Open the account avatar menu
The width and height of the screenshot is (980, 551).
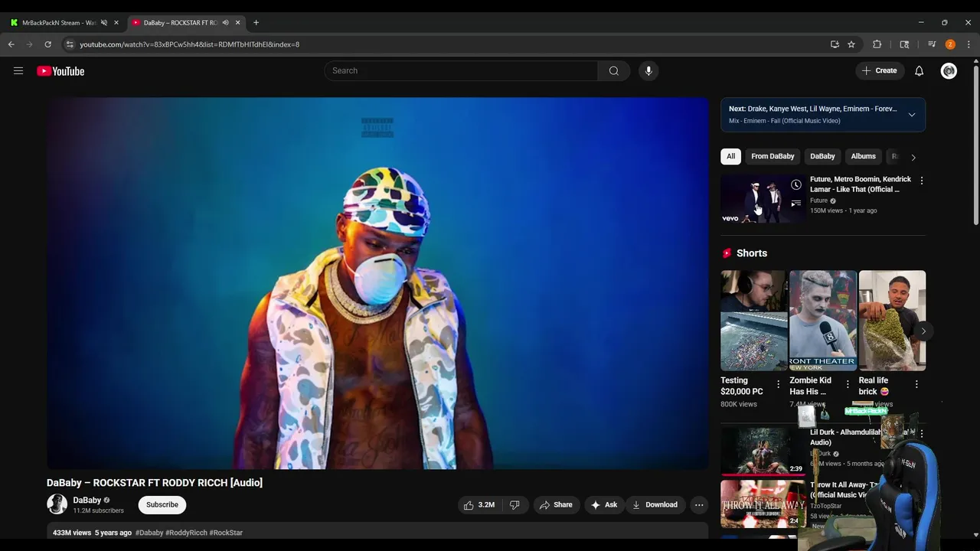(x=949, y=71)
